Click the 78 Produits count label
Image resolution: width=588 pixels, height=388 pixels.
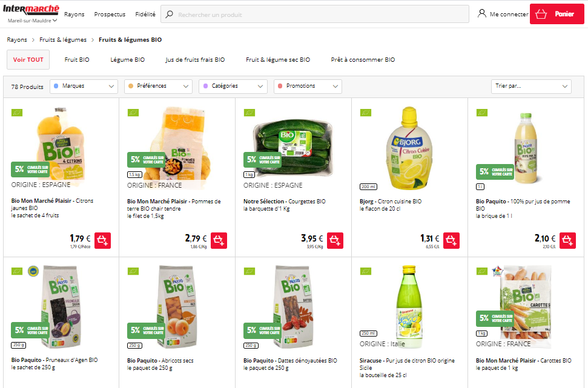pyautogui.click(x=27, y=87)
